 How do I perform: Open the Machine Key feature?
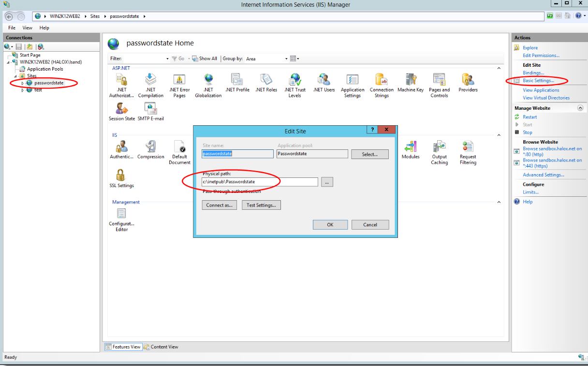pyautogui.click(x=411, y=83)
